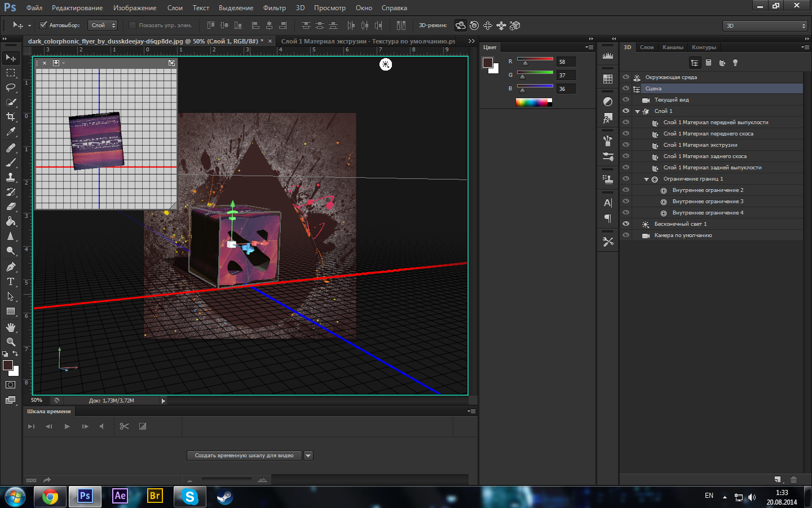
Task: Open the Фильтр menu
Action: (275, 8)
